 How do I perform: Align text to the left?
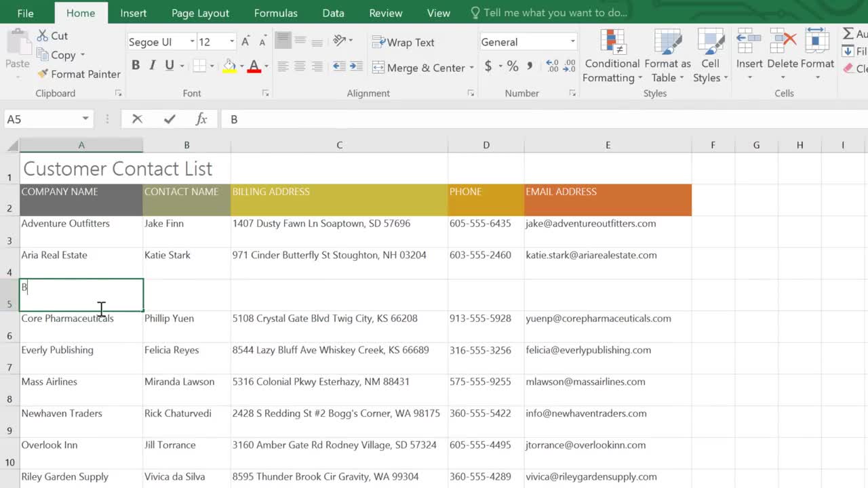(283, 66)
